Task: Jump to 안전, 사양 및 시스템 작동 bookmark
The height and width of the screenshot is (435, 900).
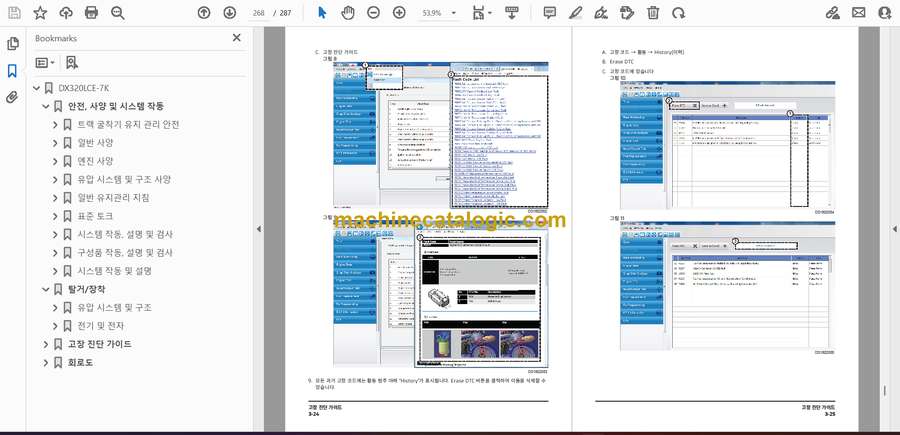Action: pyautogui.click(x=116, y=106)
